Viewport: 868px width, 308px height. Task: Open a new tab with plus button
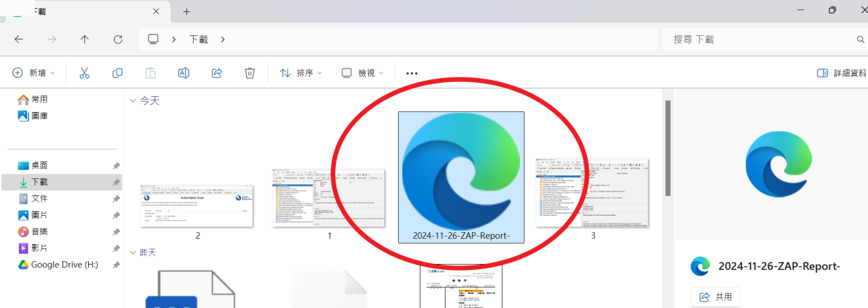tap(186, 11)
